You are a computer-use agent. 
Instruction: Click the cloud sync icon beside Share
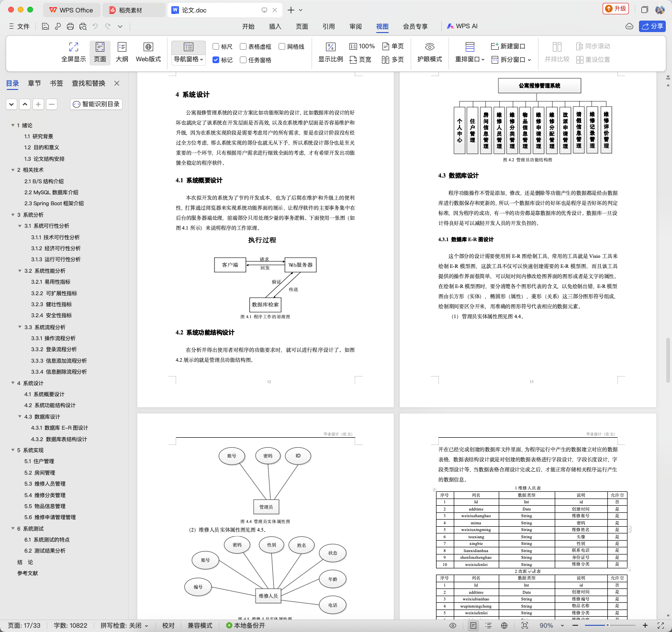629,26
